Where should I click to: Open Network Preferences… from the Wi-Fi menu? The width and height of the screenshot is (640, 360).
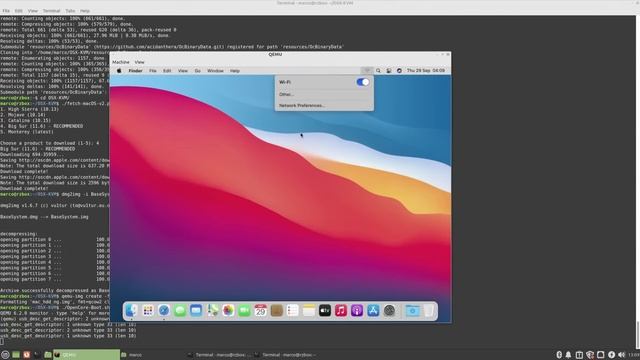[x=302, y=105]
